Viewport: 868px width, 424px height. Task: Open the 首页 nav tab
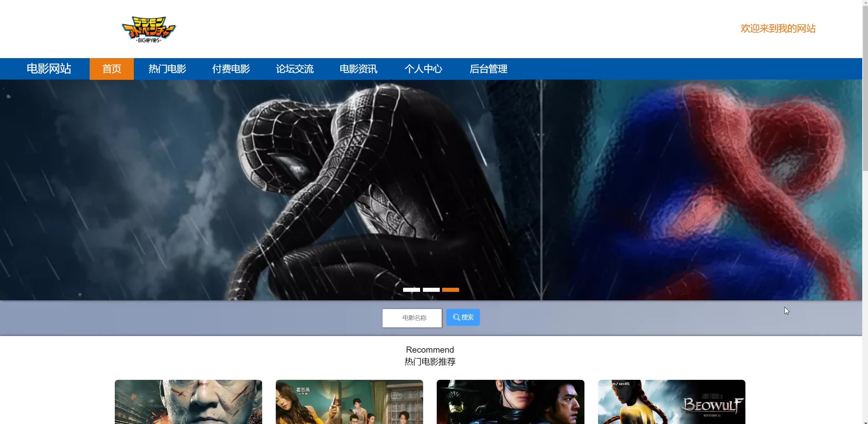pyautogui.click(x=112, y=69)
